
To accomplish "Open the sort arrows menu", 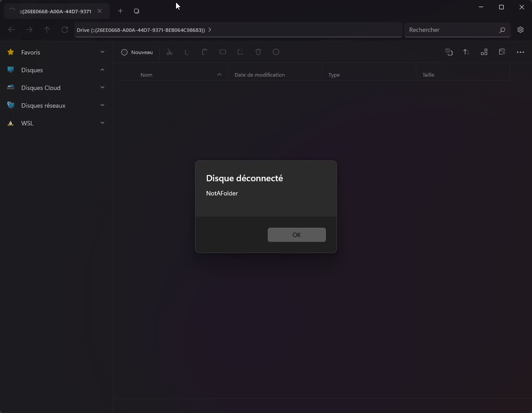I will click(x=466, y=52).
